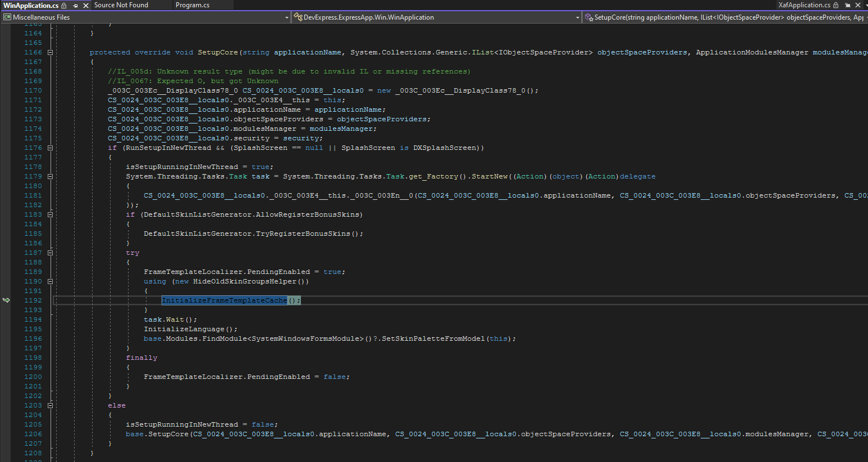Close the XafApplication.cs preview tab

click(858, 5)
